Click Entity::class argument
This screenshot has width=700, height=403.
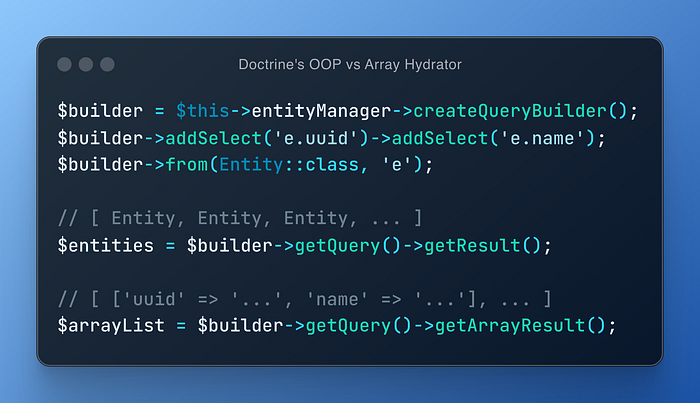point(289,165)
